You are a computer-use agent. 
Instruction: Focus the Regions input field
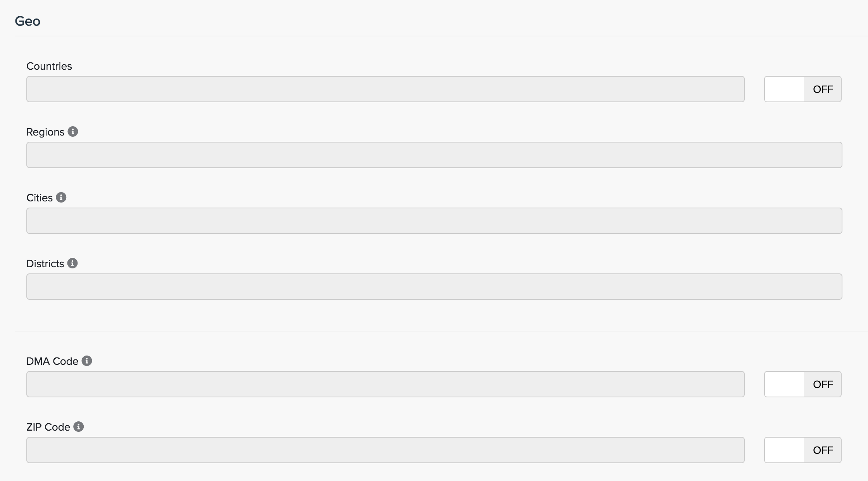(434, 155)
